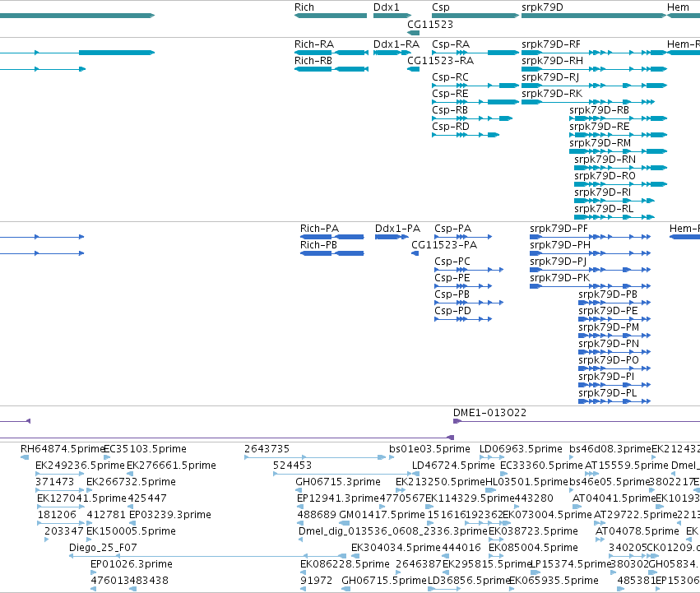This screenshot has width=700, height=593.
Task: Click EST GM01417.5prime
Action: pyautogui.click(x=382, y=515)
